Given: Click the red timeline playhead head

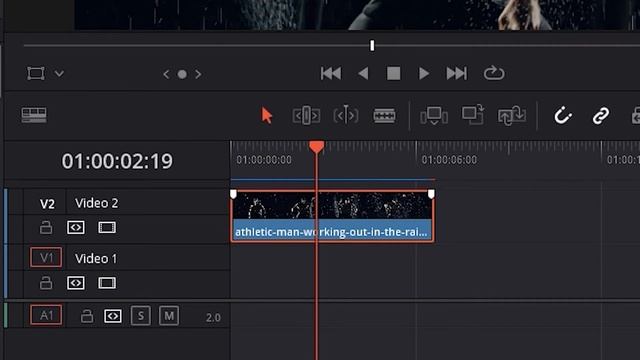Looking at the screenshot, I should pyautogui.click(x=316, y=147).
